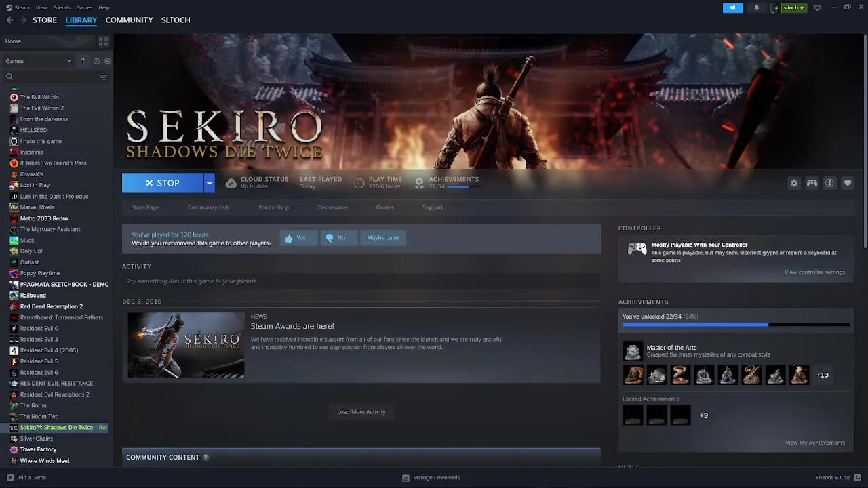The image size is (868, 488).
Task: Expand the +9 more locked achievements
Action: click(x=703, y=415)
